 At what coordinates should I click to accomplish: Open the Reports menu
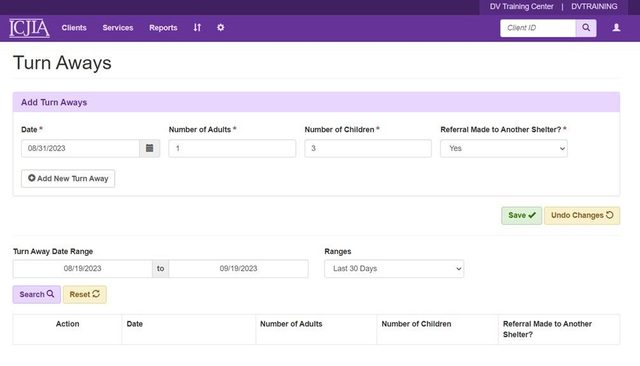(163, 28)
